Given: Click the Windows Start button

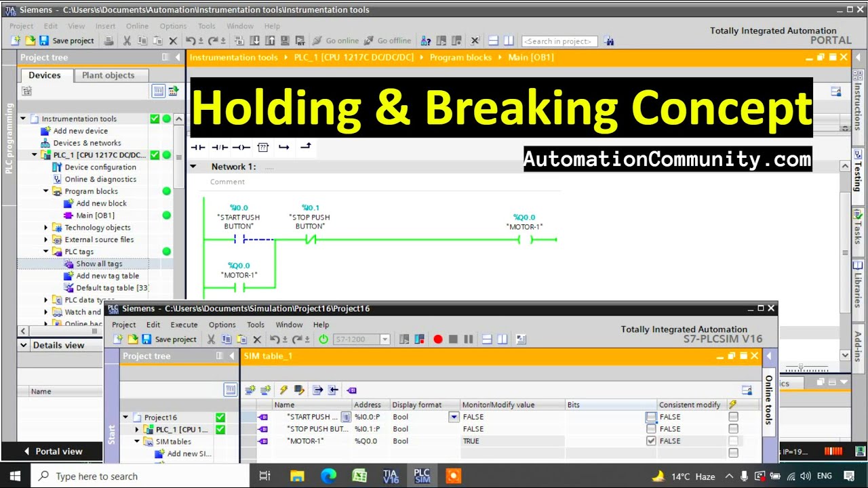Looking at the screenshot, I should (15, 476).
